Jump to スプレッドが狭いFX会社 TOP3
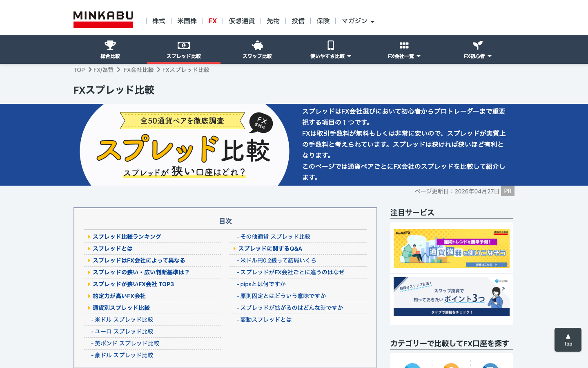The height and width of the screenshot is (368, 588). point(133,284)
